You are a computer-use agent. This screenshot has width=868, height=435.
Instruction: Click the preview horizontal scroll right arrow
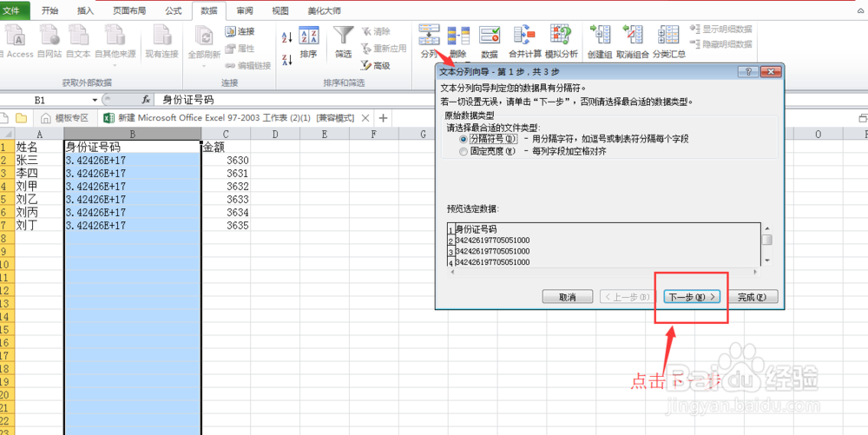pyautogui.click(x=756, y=272)
